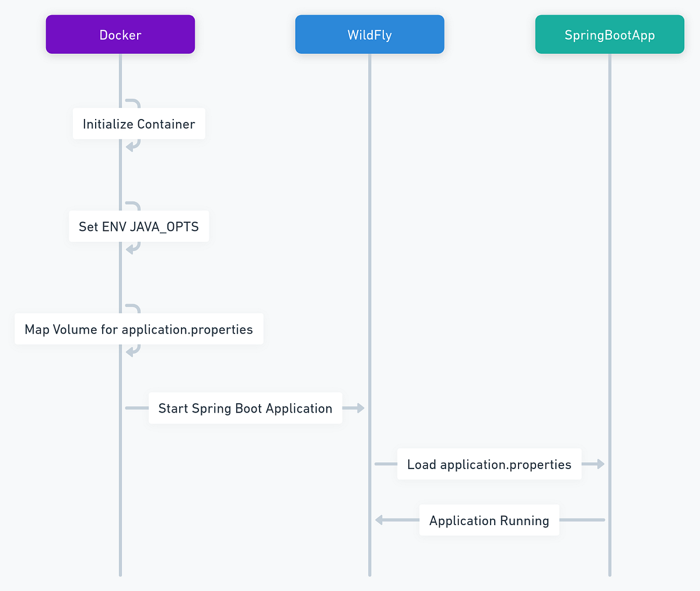Click the Docker actor header

click(120, 34)
